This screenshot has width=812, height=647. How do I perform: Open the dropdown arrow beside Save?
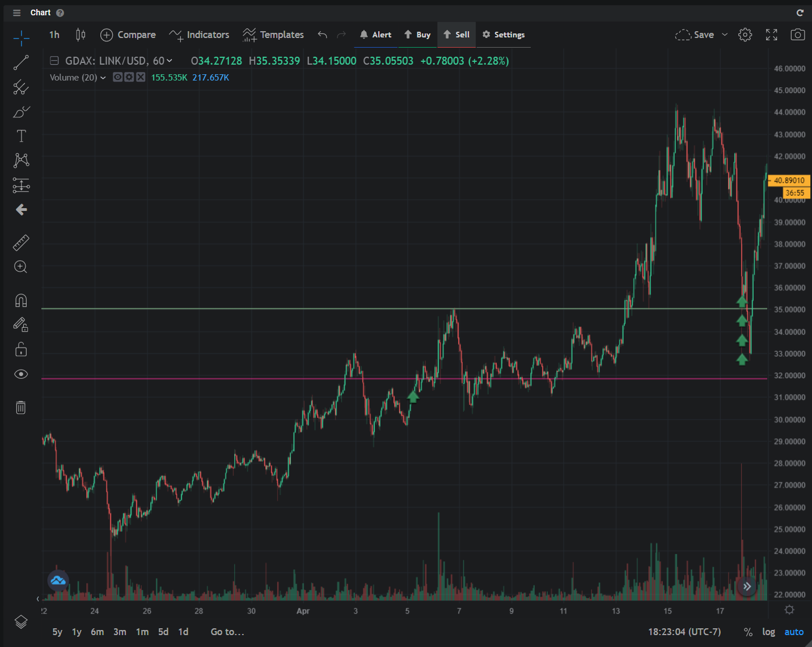725,35
